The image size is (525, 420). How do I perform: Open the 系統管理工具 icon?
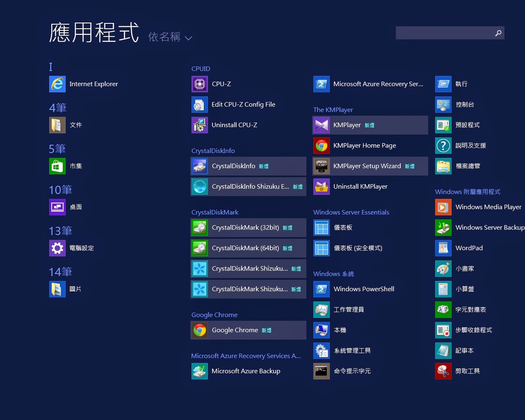point(322,351)
